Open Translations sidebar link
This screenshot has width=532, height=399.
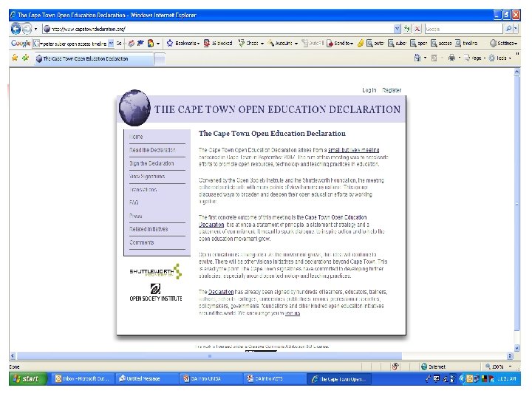143,190
